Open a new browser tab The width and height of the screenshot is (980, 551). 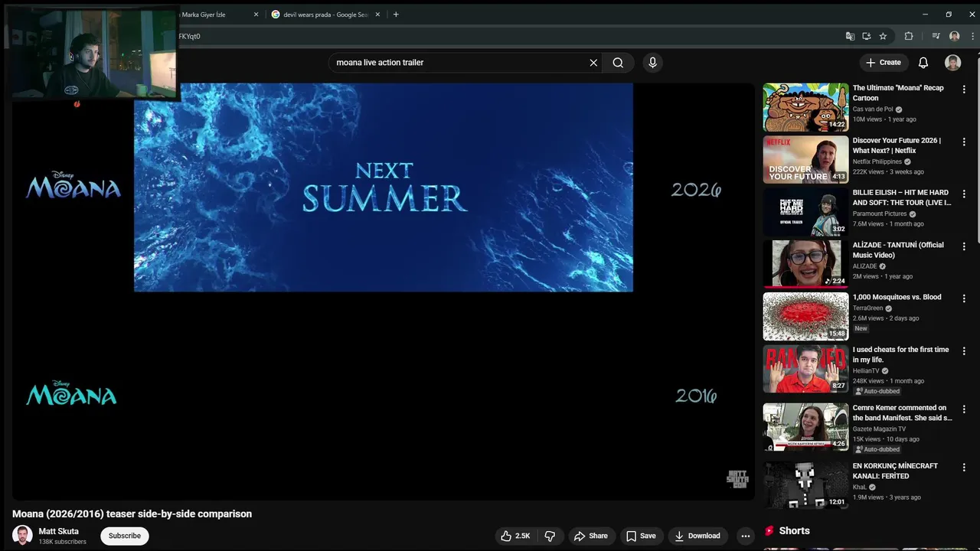click(x=396, y=15)
